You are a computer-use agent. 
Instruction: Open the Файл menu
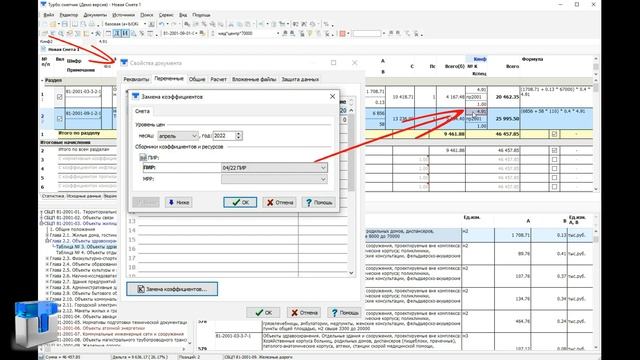(48, 15)
